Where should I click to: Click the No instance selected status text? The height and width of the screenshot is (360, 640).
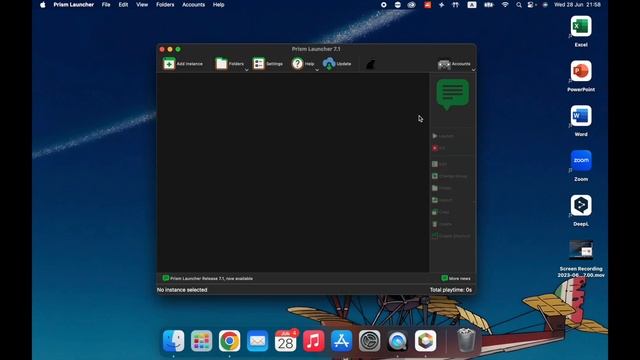click(x=182, y=290)
